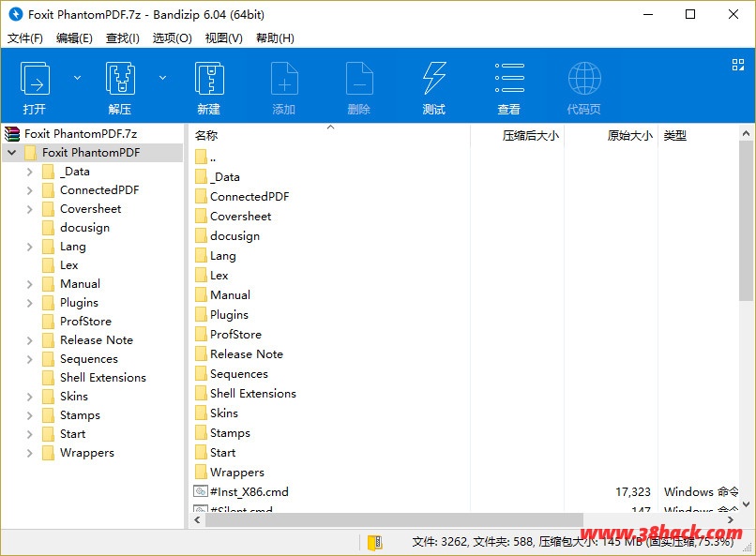This screenshot has width=756, height=556.
Task: Click the Code page (代码页) globe icon
Action: [x=584, y=78]
